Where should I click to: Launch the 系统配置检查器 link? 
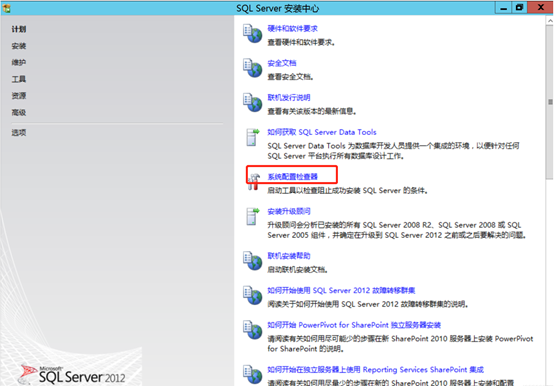click(292, 177)
